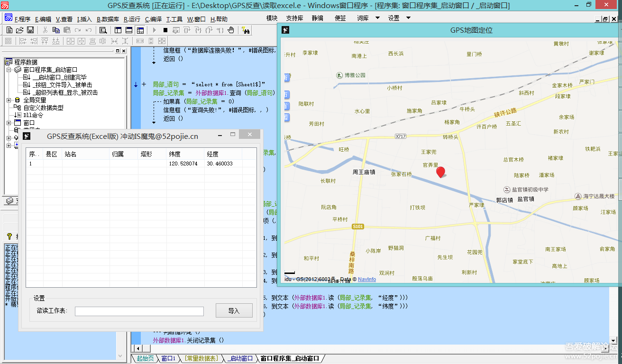Click the hand tool icon in toolbar
This screenshot has width=622, height=364.
(x=231, y=30)
